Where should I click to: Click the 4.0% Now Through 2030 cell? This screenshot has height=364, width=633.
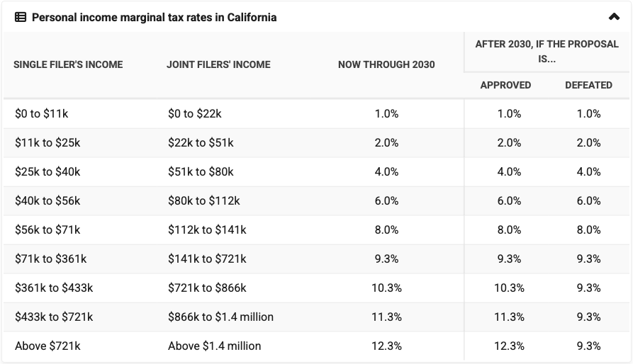(386, 171)
